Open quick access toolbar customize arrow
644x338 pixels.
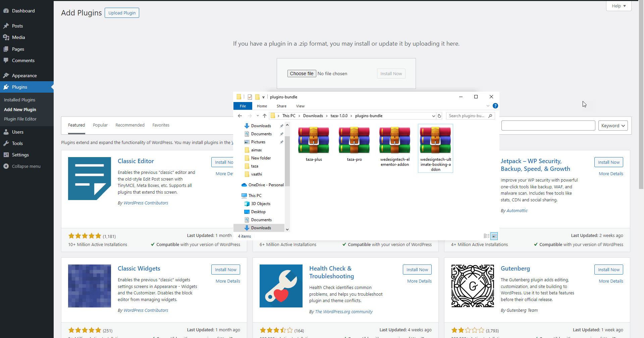pyautogui.click(x=264, y=97)
